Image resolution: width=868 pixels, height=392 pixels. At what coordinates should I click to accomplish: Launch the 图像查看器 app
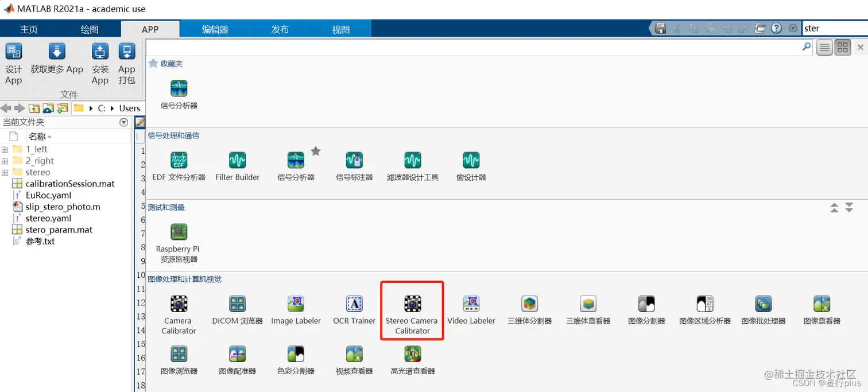coord(821,310)
